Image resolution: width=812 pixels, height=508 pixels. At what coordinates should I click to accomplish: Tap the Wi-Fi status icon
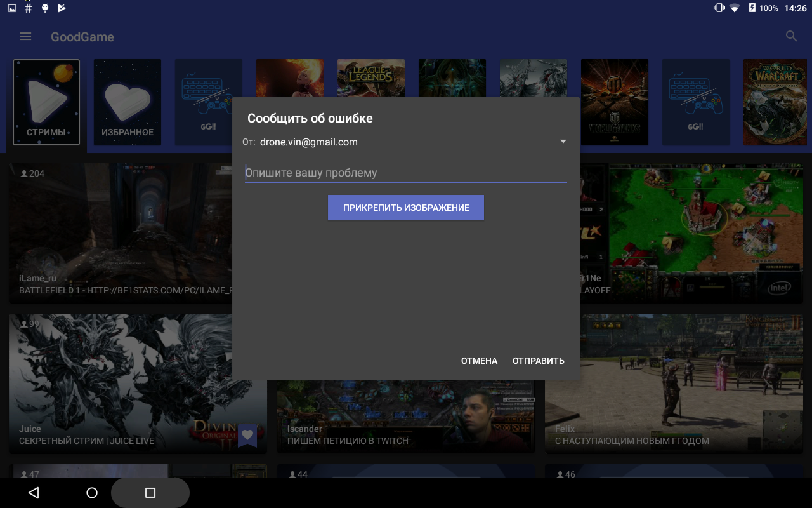tap(735, 8)
